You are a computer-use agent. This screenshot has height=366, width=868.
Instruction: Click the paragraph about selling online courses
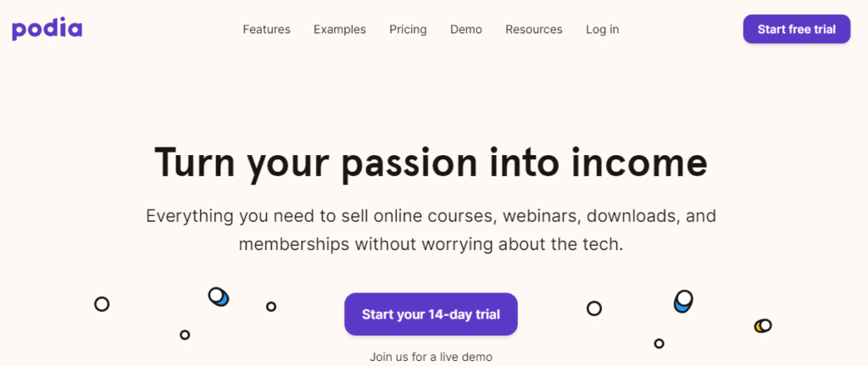coord(431,230)
